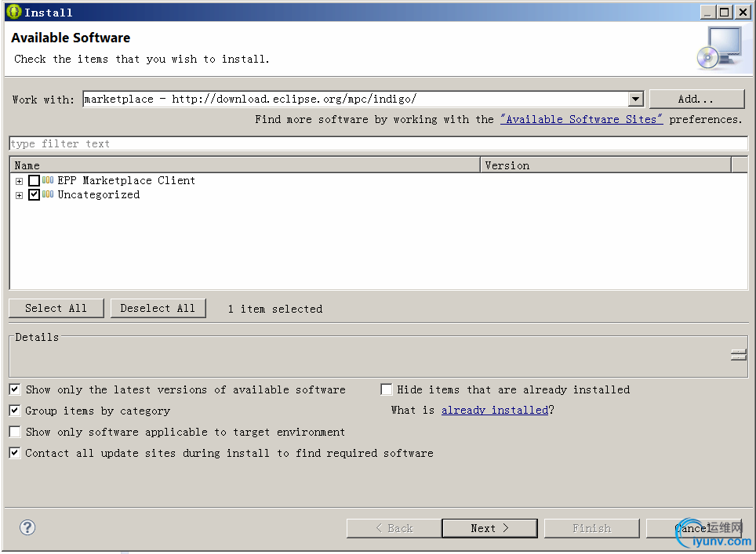Click the type filter text field
This screenshot has width=756, height=554.
click(x=379, y=143)
